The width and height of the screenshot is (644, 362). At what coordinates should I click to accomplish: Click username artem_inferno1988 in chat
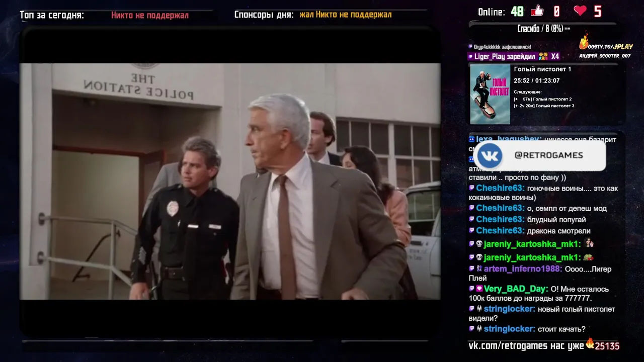pos(523,269)
